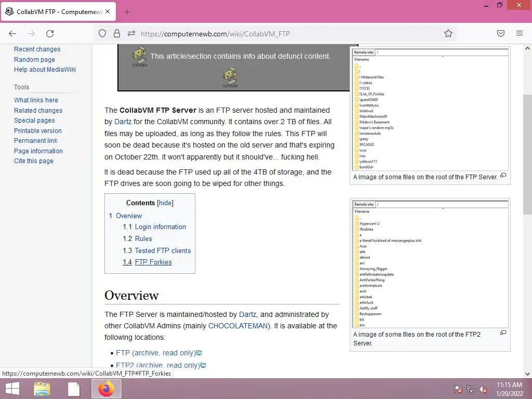Click the computer icon below the defunct notice text

[x=230, y=78]
